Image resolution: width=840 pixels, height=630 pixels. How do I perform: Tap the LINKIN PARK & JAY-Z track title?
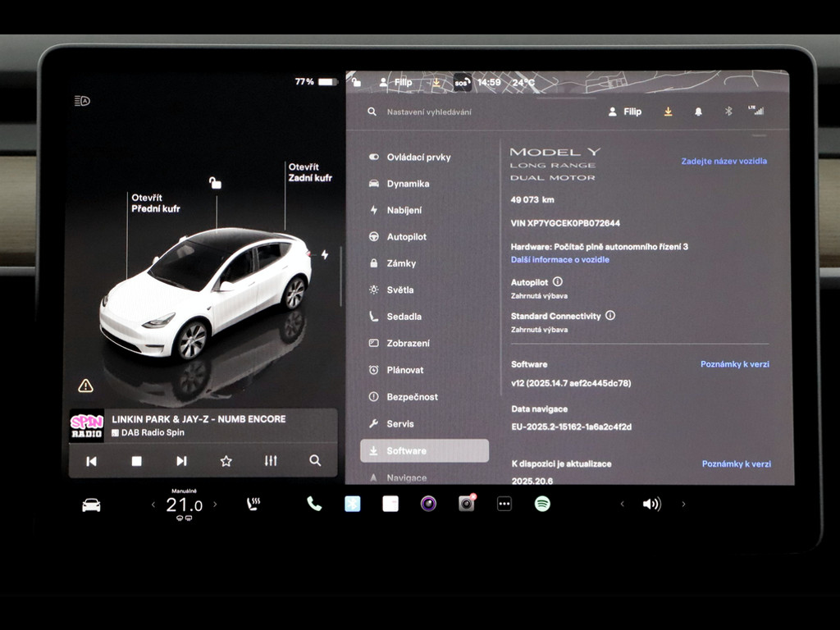coord(199,419)
